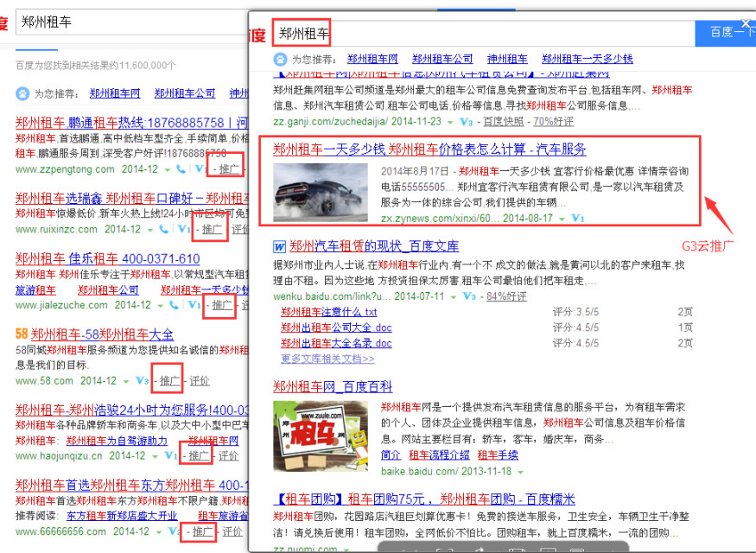
Task: Expand dropdown arrow after baike.baidu.com 2013-11-18
Action: click(521, 472)
